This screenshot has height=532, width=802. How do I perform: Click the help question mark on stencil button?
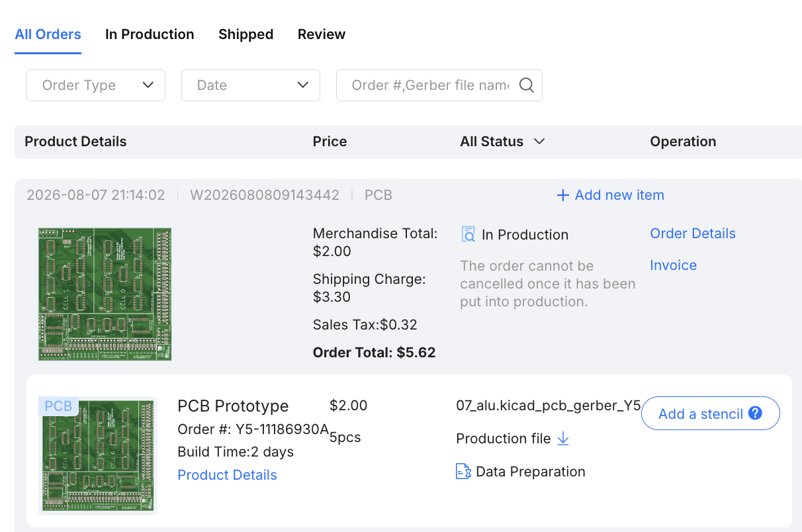(755, 414)
